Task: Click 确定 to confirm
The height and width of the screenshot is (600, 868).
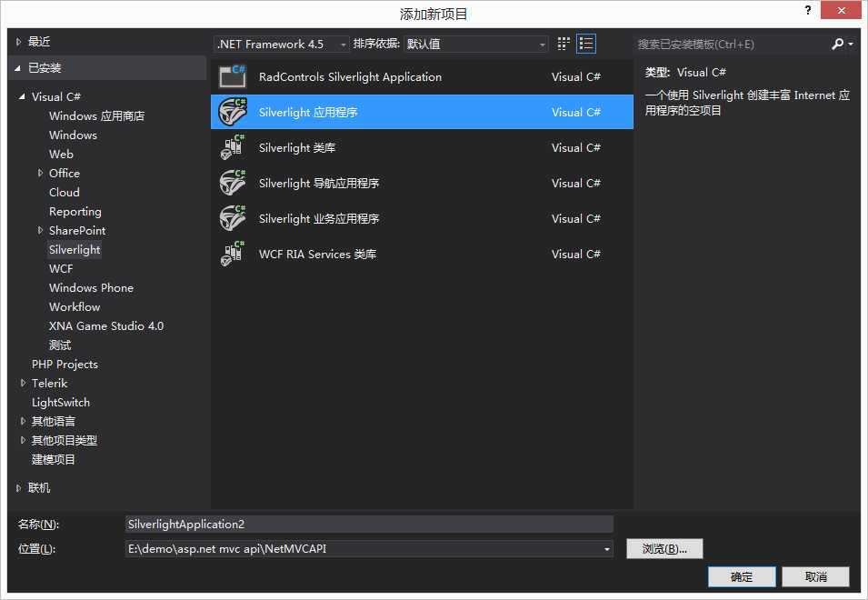Action: point(742,576)
